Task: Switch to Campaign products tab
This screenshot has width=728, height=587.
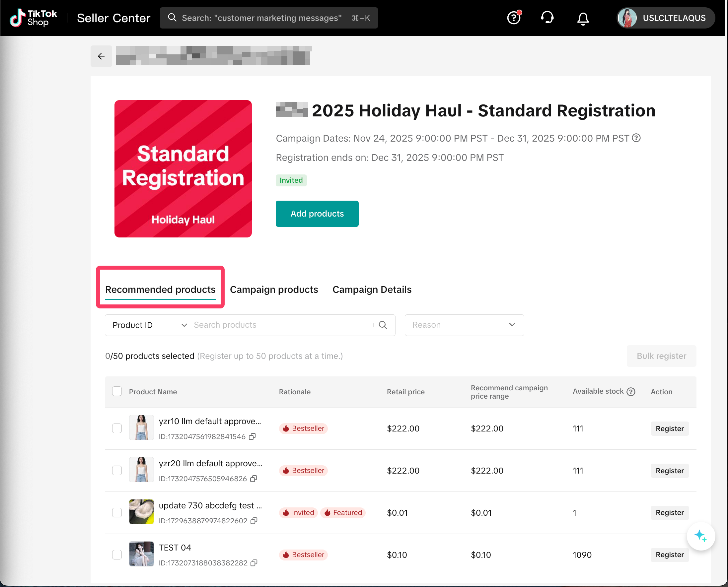Action: tap(274, 290)
